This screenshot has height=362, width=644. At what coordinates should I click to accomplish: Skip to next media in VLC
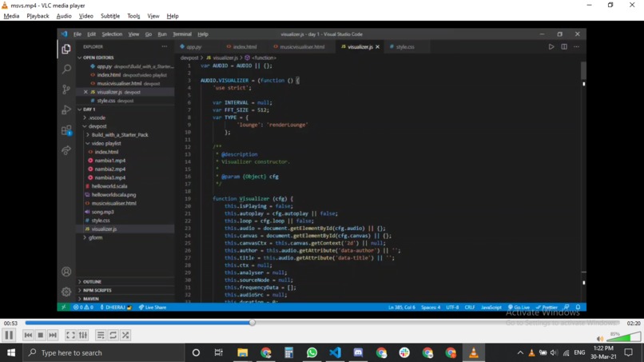point(53,336)
